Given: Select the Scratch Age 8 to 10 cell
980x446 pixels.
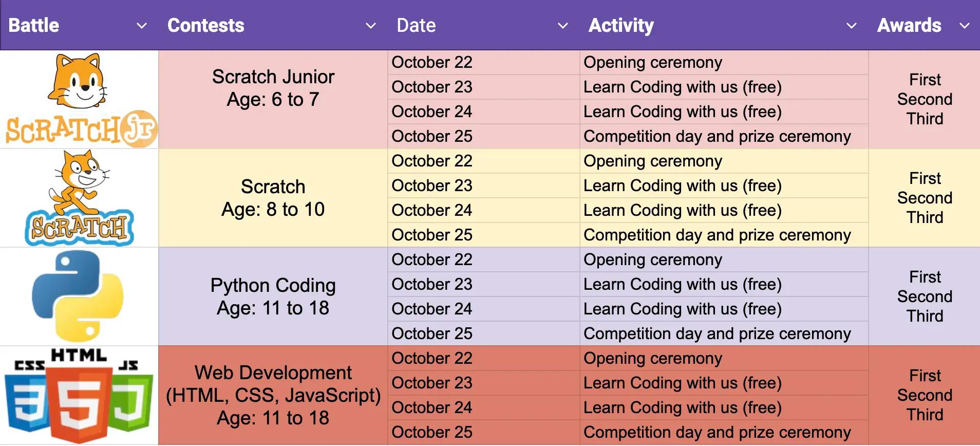Looking at the screenshot, I should [x=273, y=198].
